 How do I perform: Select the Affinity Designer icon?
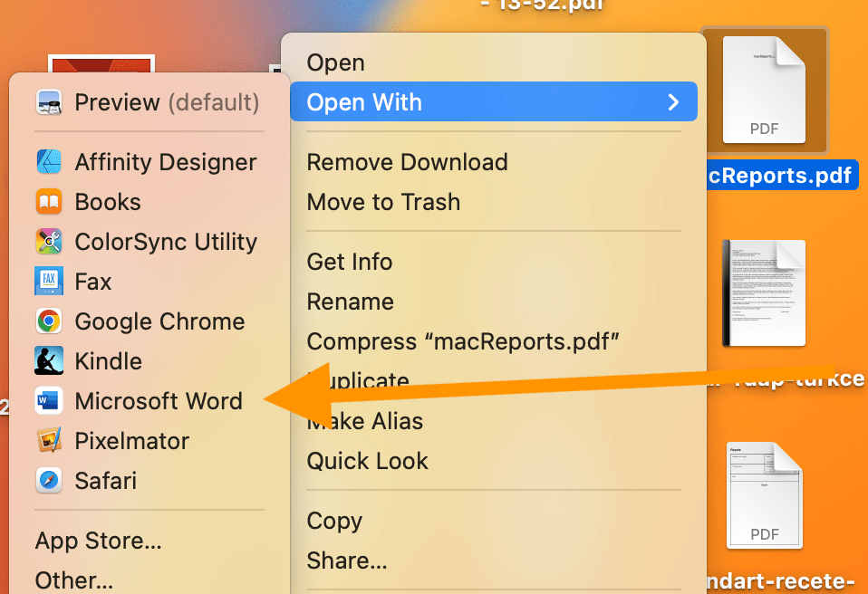pos(48,163)
